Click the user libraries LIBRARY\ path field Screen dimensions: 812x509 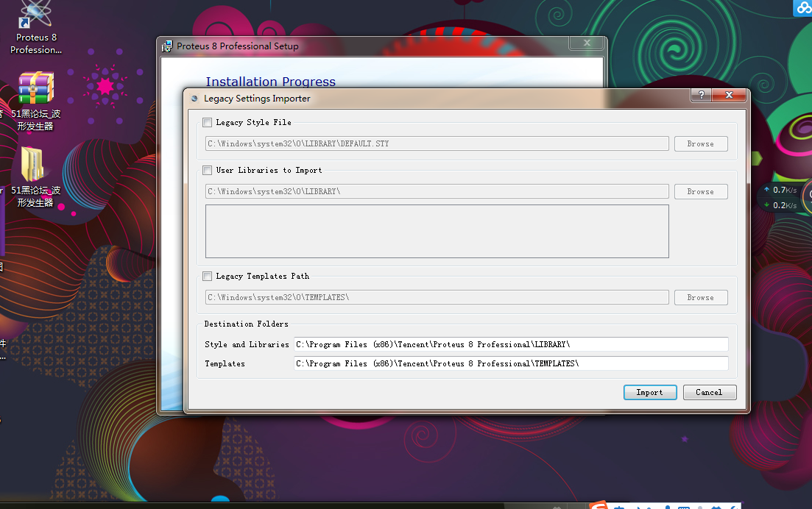point(437,191)
